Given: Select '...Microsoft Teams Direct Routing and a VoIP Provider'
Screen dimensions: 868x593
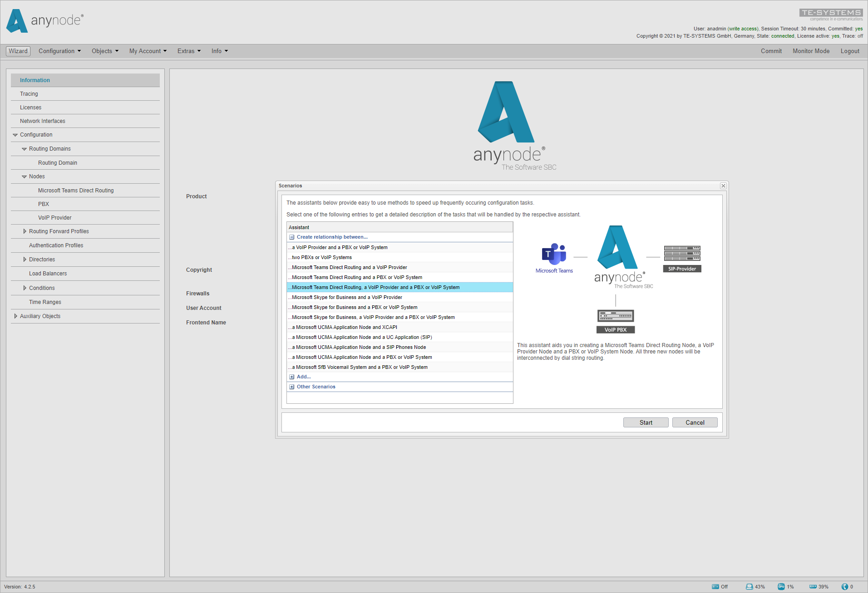Looking at the screenshot, I should (400, 267).
